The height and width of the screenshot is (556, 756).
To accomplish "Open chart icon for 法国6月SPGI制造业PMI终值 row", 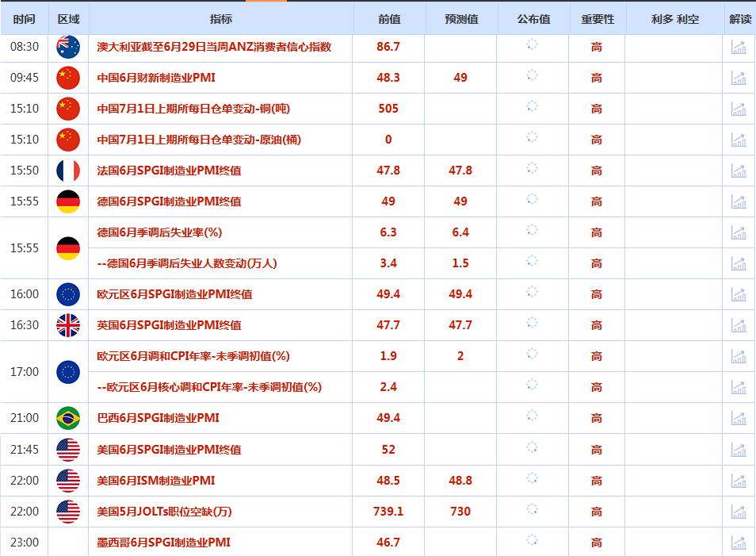I will [x=739, y=171].
